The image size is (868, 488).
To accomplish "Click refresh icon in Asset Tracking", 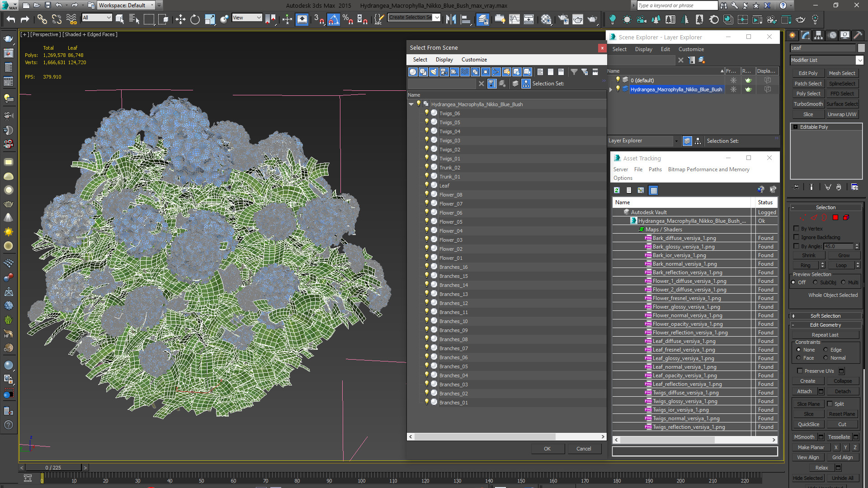I will tap(617, 190).
